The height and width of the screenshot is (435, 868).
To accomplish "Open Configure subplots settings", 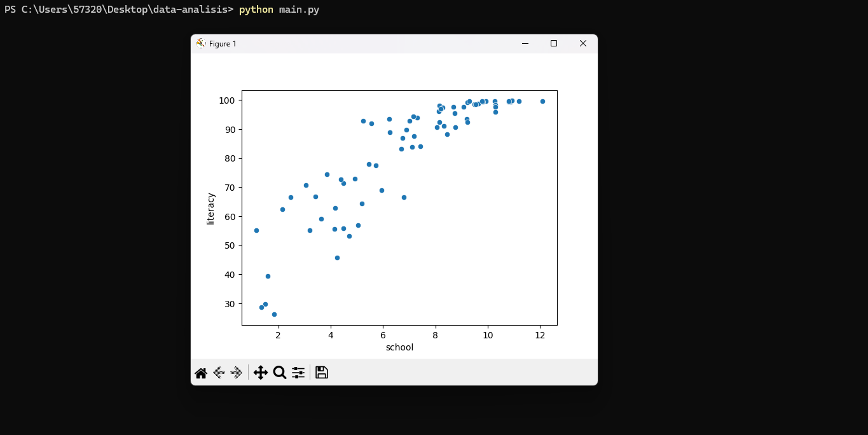I will pyautogui.click(x=298, y=373).
